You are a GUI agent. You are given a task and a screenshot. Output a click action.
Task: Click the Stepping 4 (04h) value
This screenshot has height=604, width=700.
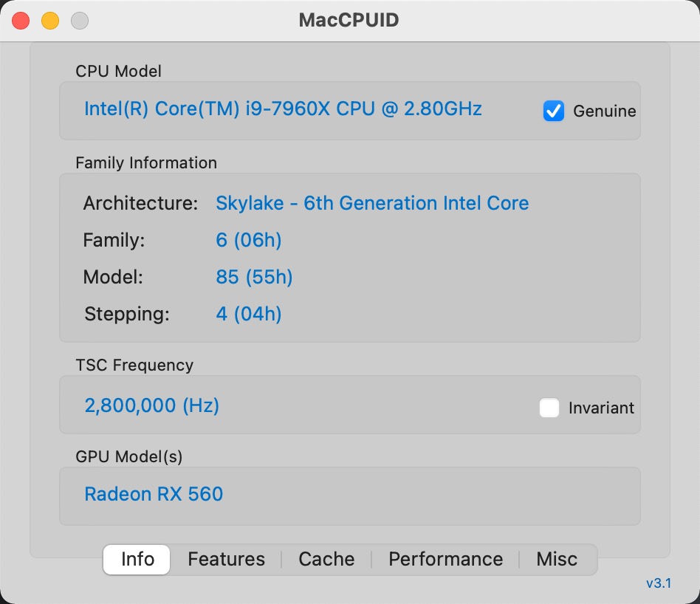click(249, 314)
